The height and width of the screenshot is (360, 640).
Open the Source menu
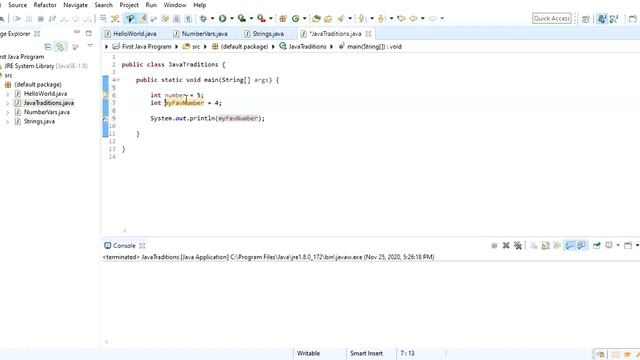18,5
